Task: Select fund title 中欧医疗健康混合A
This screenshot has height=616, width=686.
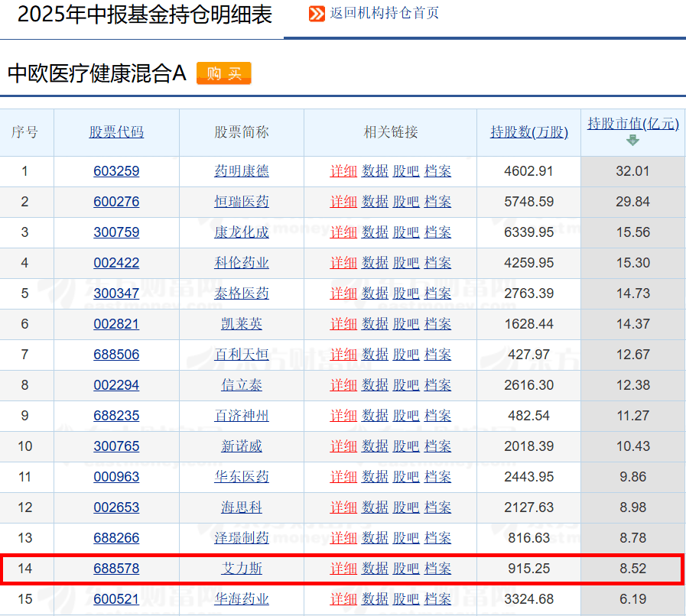Action: [97, 73]
